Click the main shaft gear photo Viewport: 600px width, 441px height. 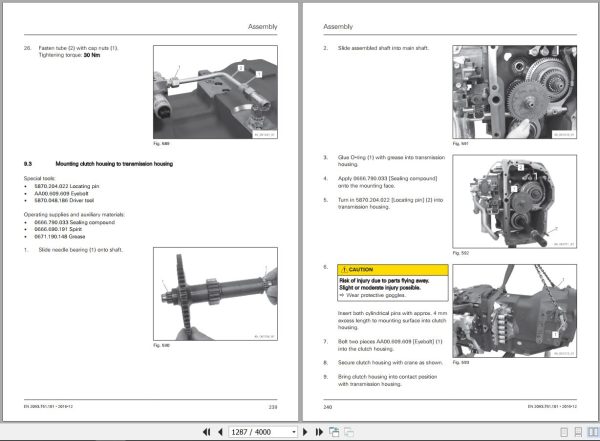(x=515, y=92)
